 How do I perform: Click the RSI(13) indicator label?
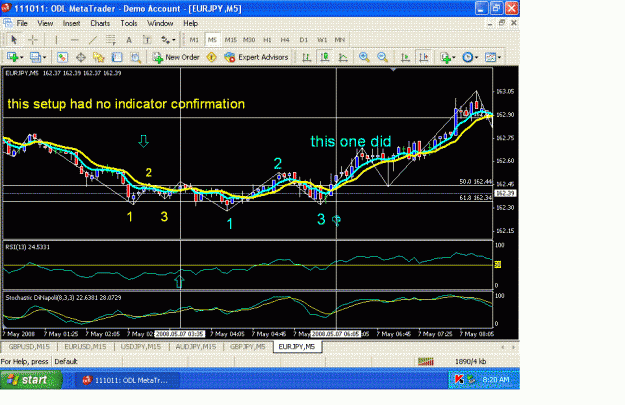pyautogui.click(x=28, y=247)
